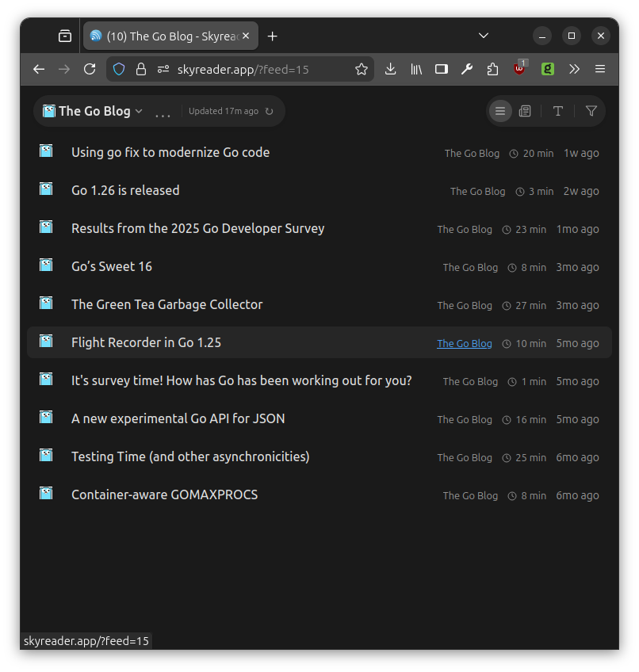639x672 pixels.
Task: Open Firefox hamburger application menu
Action: 600,70
